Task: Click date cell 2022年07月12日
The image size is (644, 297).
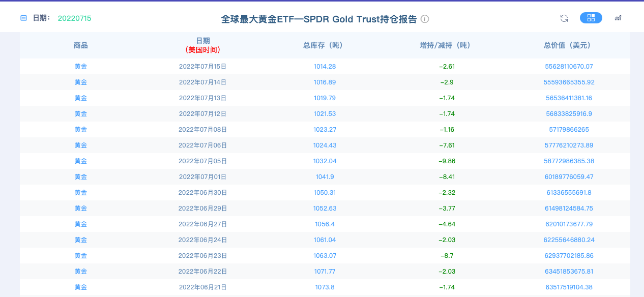Action: (x=203, y=113)
